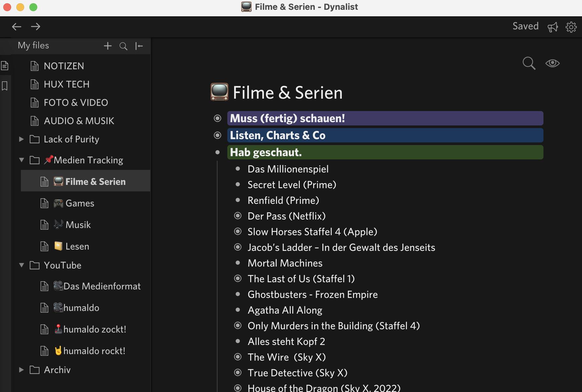
Task: Open the announcements megaphone icon
Action: click(553, 27)
